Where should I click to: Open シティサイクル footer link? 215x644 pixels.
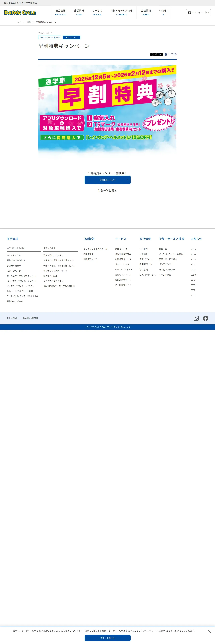(x=14, y=255)
